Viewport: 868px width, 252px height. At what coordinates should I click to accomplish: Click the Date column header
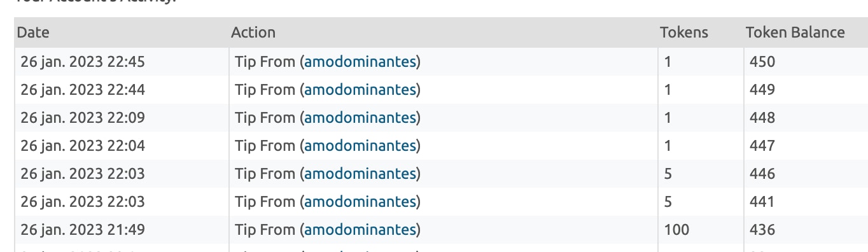tap(33, 32)
